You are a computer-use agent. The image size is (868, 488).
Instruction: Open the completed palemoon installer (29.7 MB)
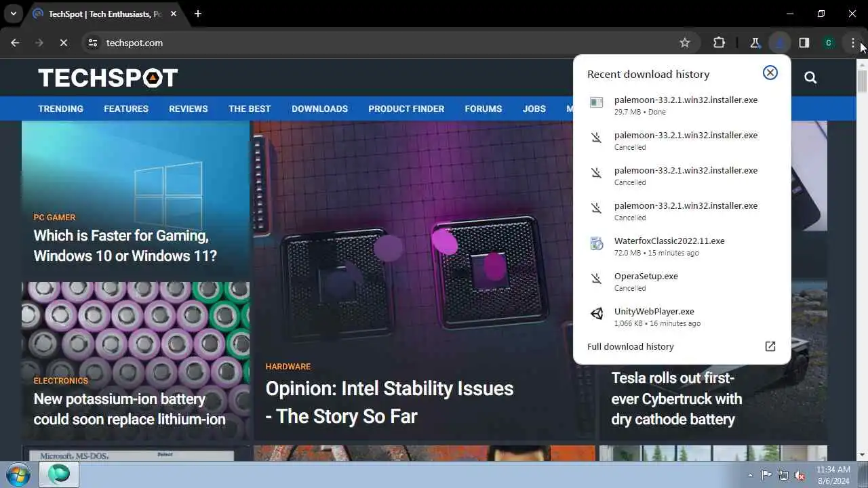tap(682, 105)
